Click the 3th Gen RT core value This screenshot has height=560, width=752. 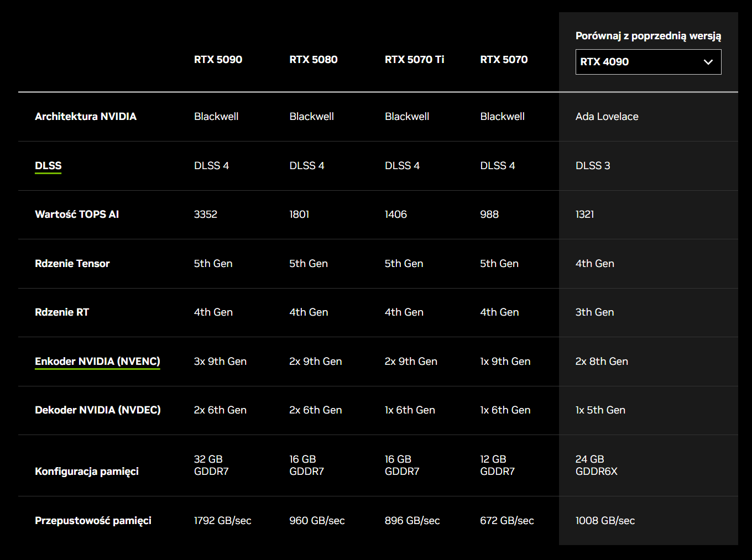pyautogui.click(x=594, y=312)
